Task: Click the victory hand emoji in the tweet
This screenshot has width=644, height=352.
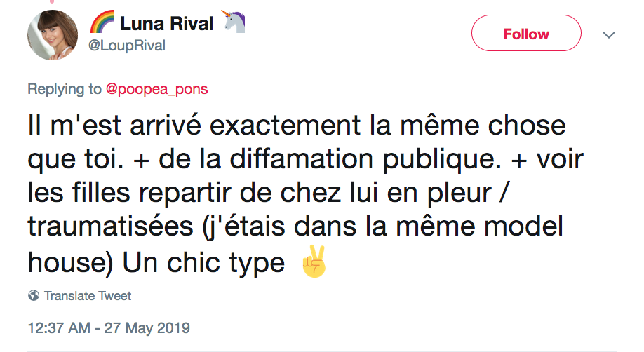Action: point(314,263)
